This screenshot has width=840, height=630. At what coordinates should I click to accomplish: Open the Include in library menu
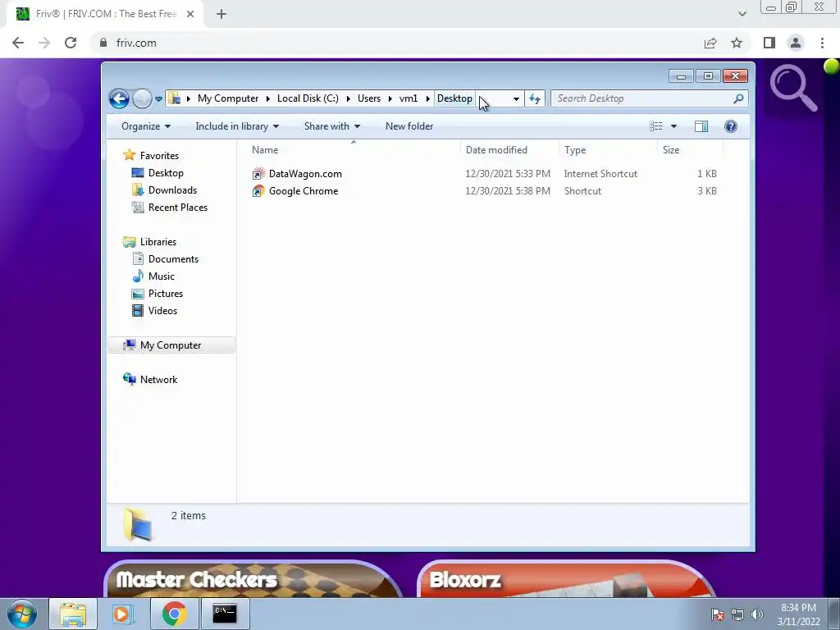coord(237,126)
